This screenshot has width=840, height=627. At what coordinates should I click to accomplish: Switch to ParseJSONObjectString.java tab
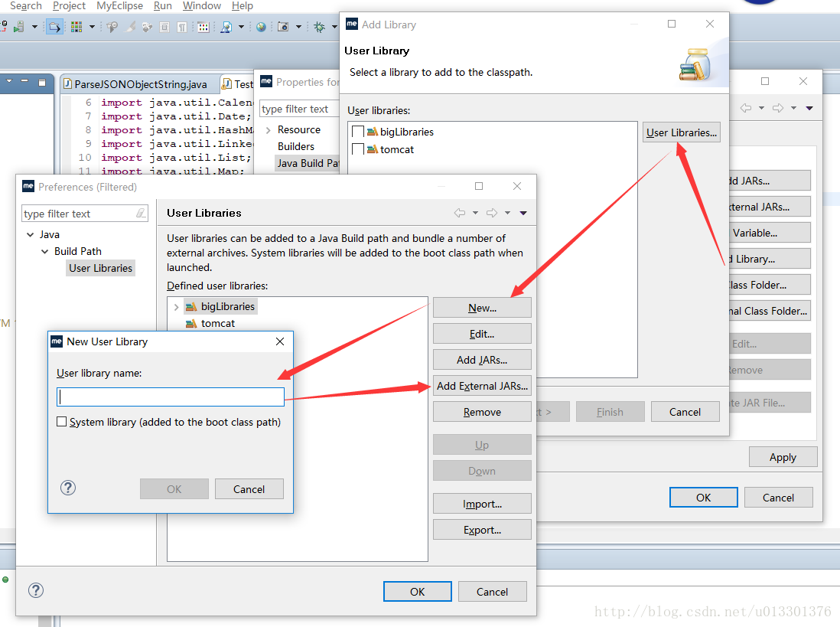(140, 84)
